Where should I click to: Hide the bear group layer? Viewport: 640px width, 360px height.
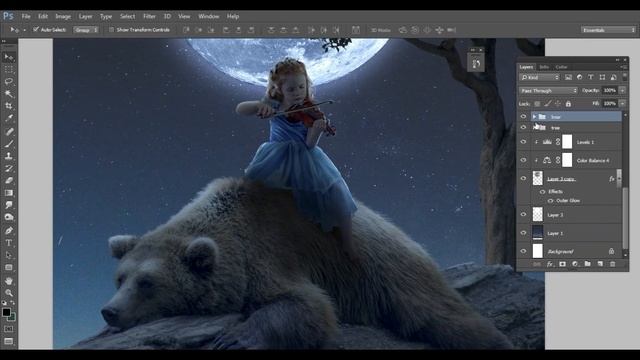[x=523, y=117]
